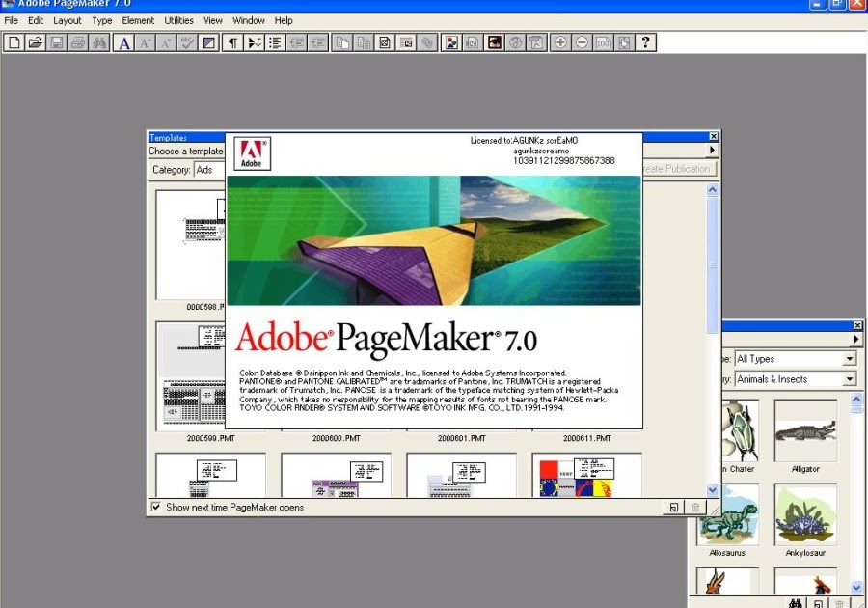This screenshot has height=608, width=868.
Task: Click the Find binoculars icon in main toolbar
Action: 99,42
